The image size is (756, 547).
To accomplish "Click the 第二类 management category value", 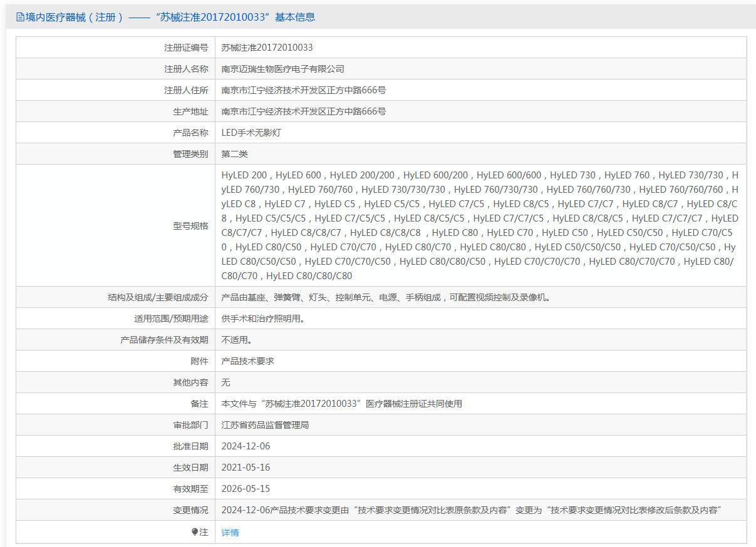I will pos(235,154).
